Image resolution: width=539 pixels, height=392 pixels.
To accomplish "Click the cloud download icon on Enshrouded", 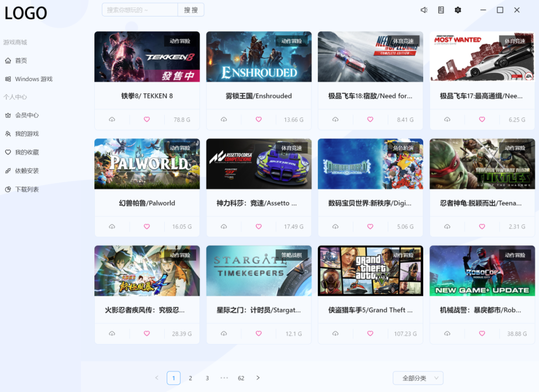I will [223, 119].
